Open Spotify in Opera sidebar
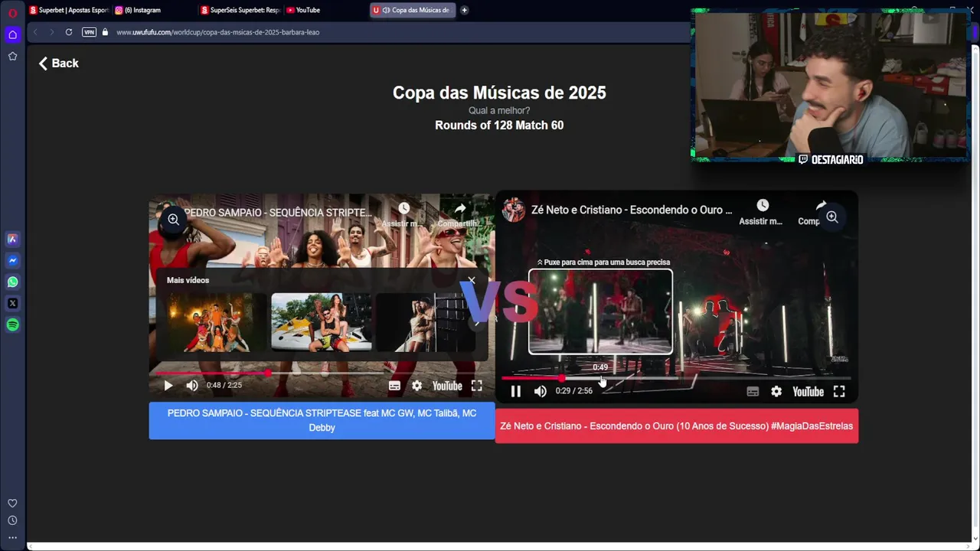Screen dimensions: 980x551 [12, 324]
